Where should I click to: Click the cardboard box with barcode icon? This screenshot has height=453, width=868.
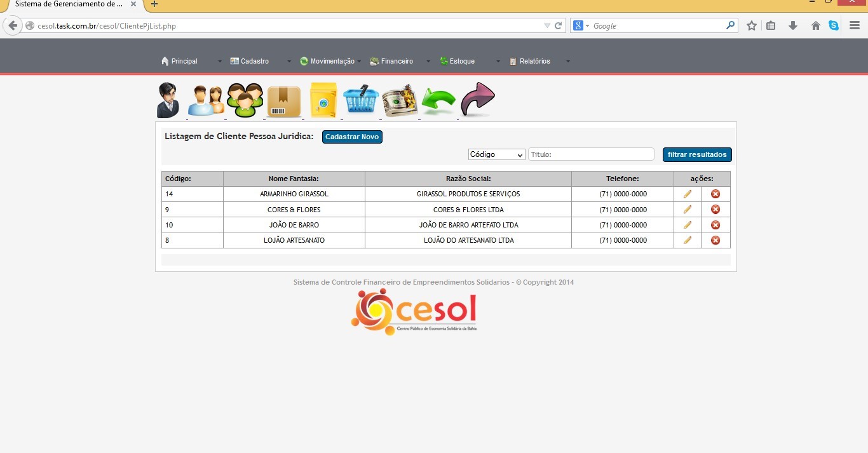click(x=284, y=102)
